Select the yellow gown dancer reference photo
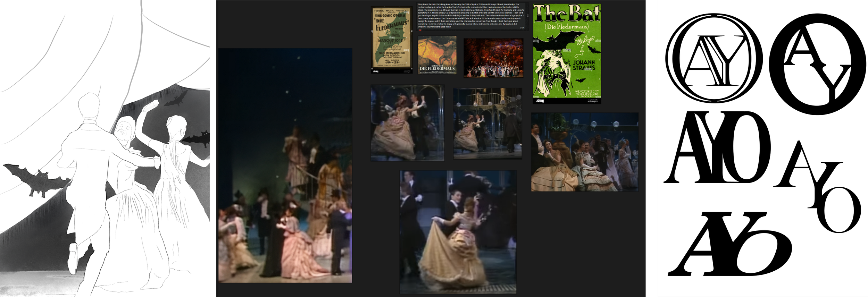Screen dimensions: 868x297 point(458,232)
